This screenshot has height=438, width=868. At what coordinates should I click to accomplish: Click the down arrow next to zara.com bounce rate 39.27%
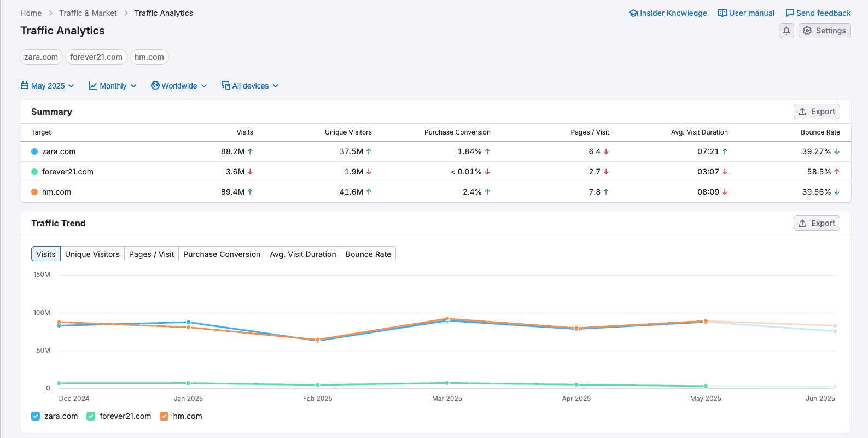(837, 151)
